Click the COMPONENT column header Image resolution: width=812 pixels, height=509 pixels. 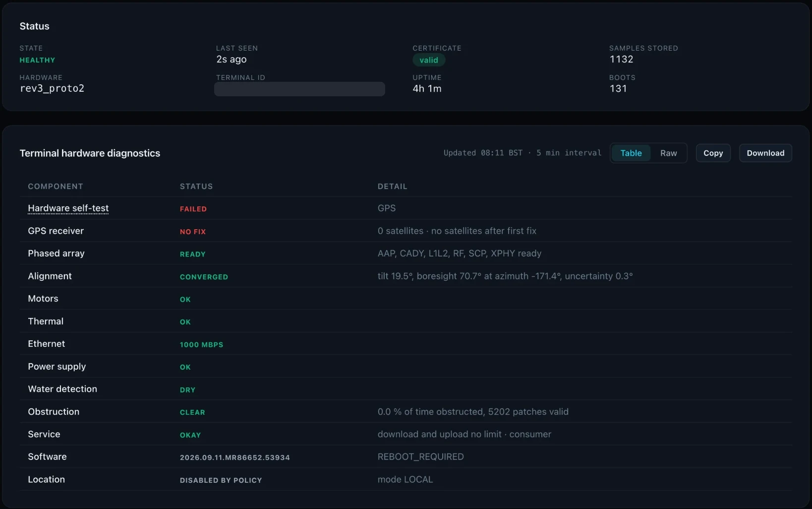pyautogui.click(x=56, y=187)
